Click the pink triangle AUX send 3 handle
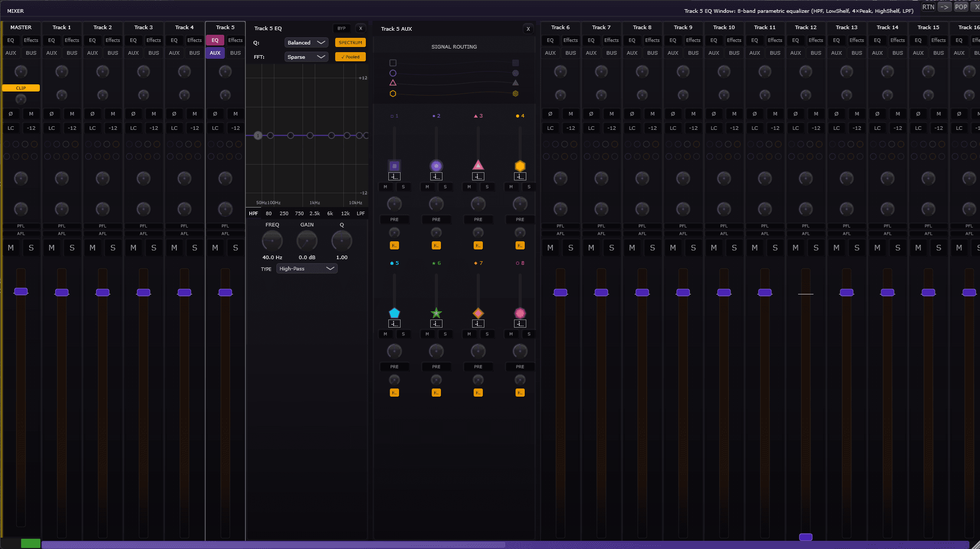The height and width of the screenshot is (549, 980). pos(478,165)
